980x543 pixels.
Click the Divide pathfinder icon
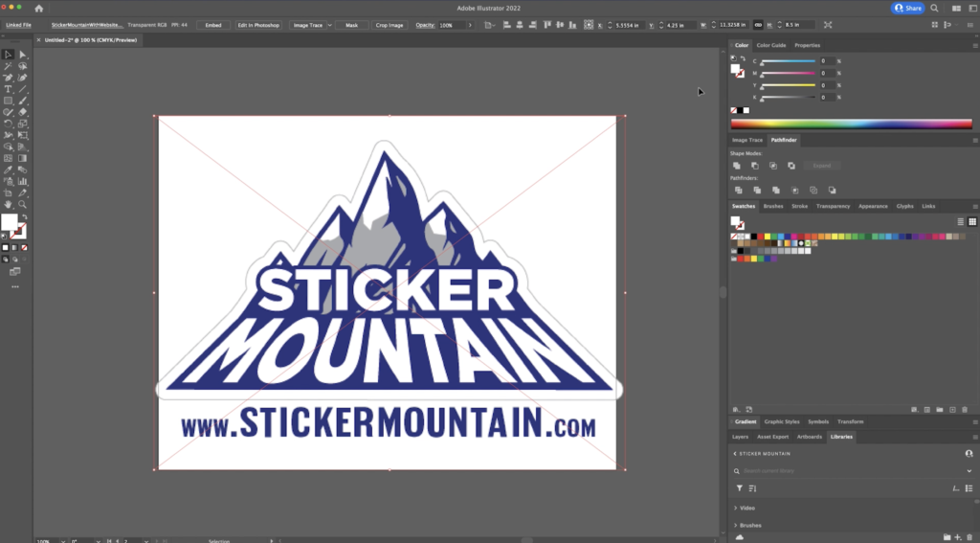[x=739, y=191]
